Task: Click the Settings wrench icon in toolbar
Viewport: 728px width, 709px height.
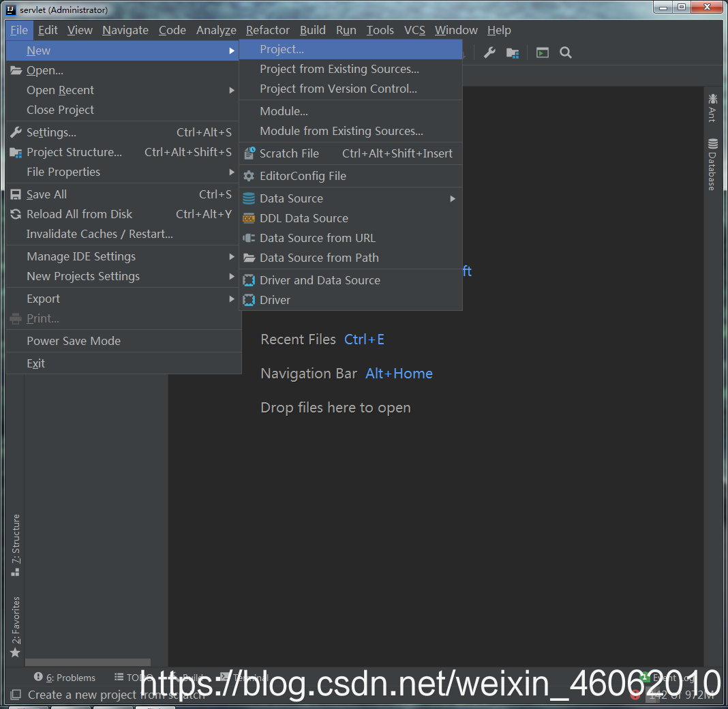Action: point(489,52)
